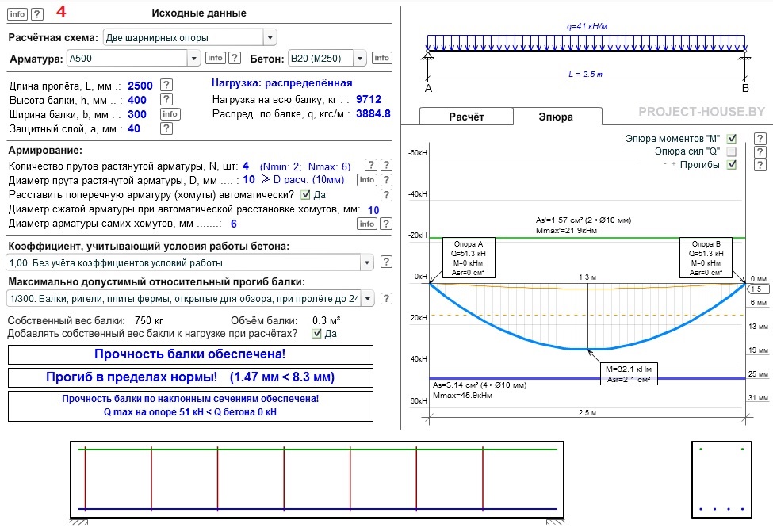Open concrete work conditions coefficient dropdown
This screenshot has height=532, width=773.
tap(189, 262)
